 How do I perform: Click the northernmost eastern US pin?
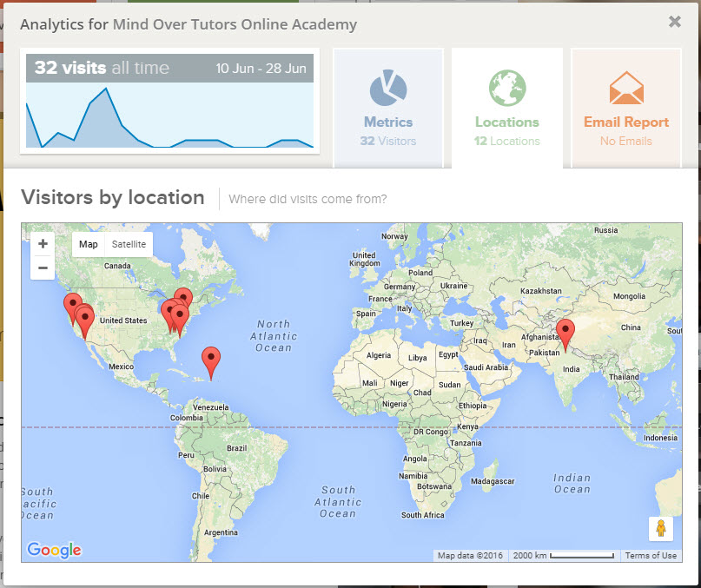pos(183,295)
